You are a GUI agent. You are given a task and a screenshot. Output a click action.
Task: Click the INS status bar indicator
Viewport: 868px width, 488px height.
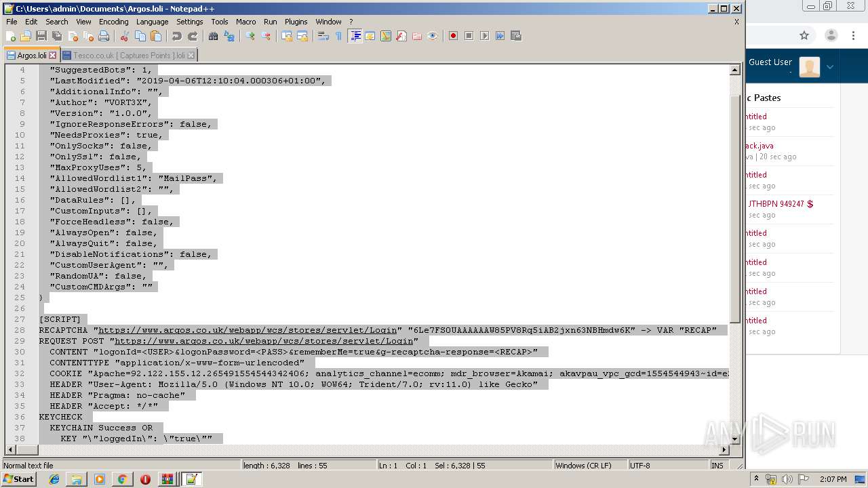coord(717,466)
